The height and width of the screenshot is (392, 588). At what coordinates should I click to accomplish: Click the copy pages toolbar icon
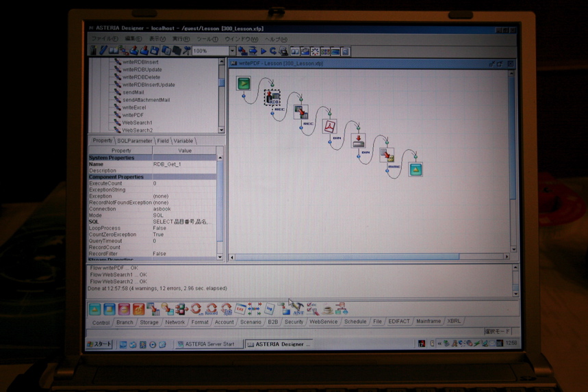point(166,51)
